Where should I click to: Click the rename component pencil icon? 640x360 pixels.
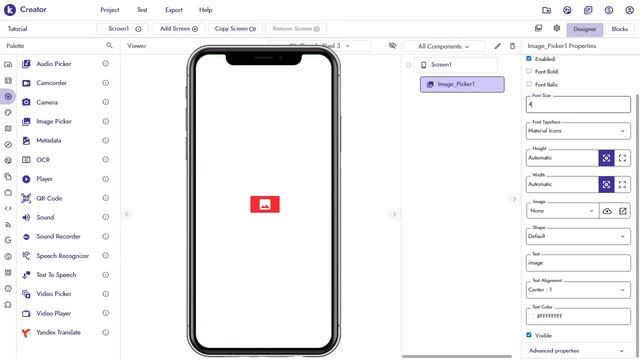pos(497,46)
